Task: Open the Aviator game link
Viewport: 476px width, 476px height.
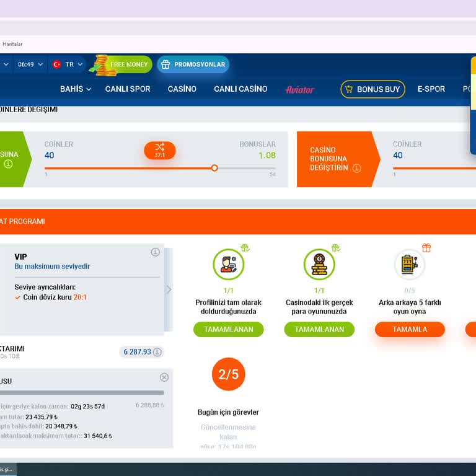Action: click(x=300, y=89)
